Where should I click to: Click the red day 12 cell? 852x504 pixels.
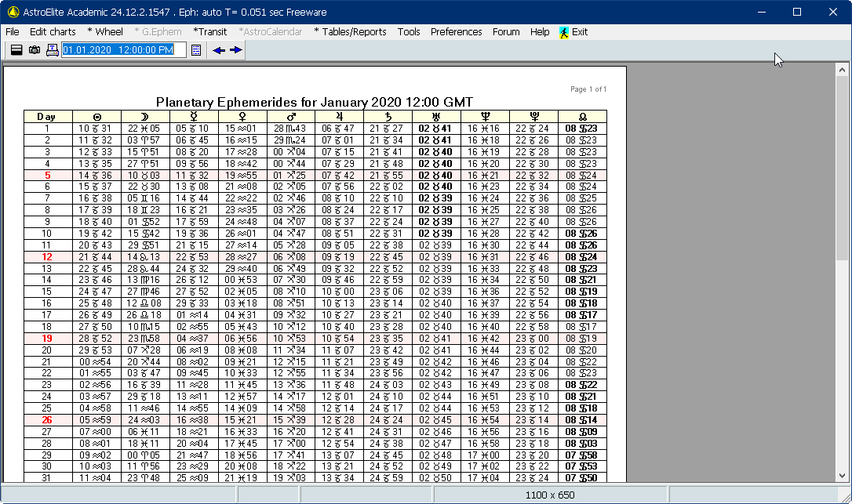click(47, 257)
